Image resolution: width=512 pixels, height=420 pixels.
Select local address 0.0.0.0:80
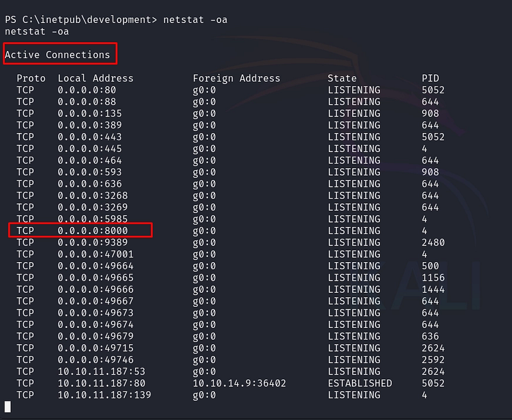pos(87,90)
